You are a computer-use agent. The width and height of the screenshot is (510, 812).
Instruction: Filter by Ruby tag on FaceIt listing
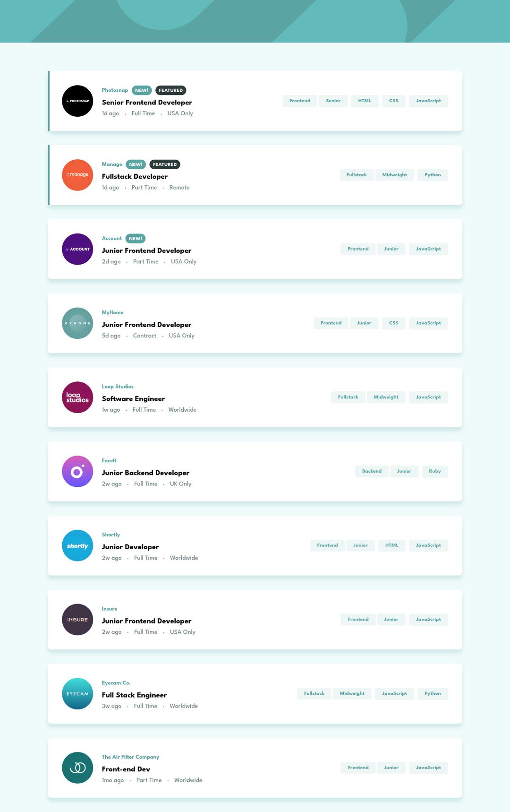435,471
